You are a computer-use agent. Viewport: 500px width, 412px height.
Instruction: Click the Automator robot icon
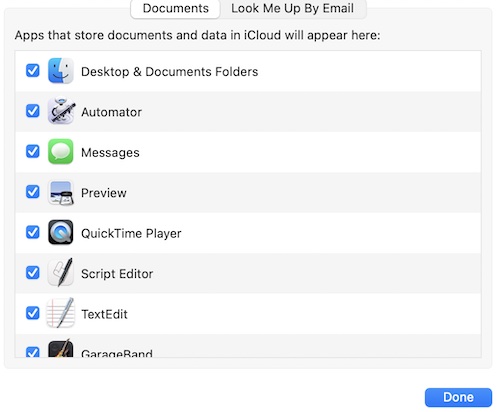[x=61, y=111]
